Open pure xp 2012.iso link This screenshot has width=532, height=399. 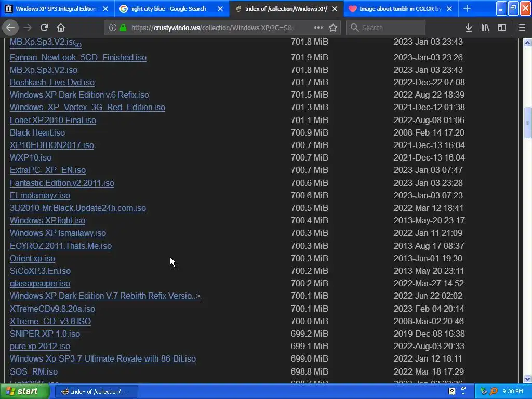pos(40,346)
